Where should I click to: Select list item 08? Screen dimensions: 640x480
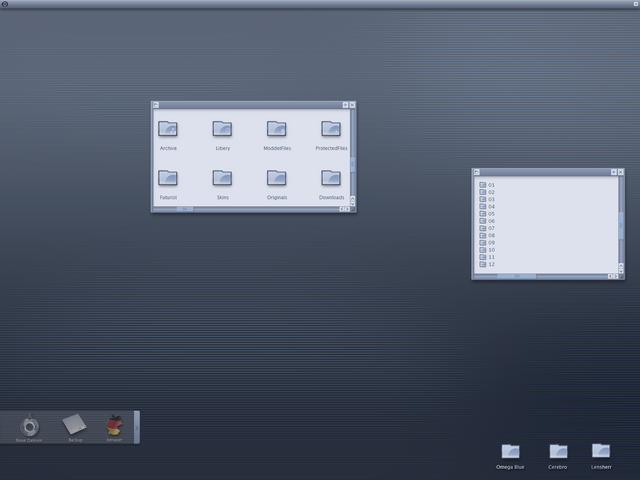[487, 236]
